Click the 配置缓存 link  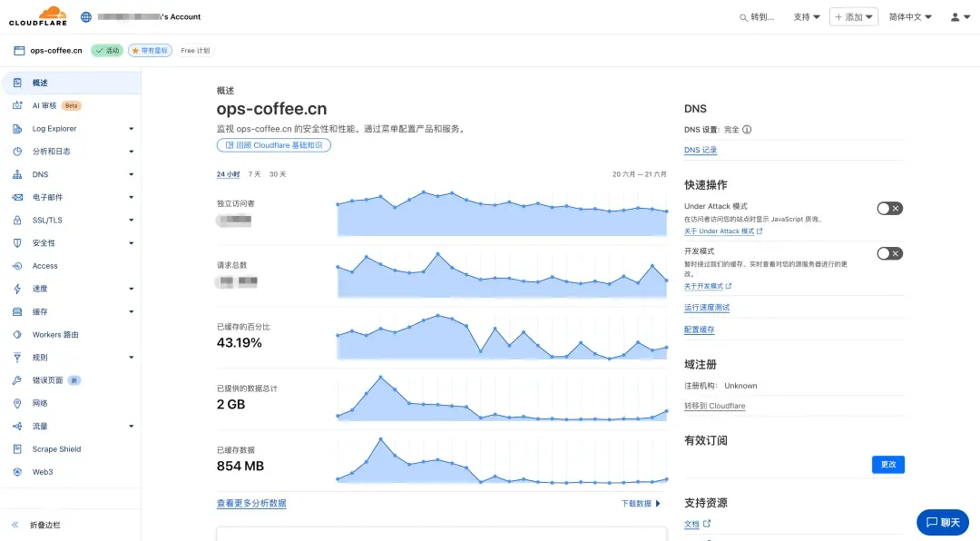point(700,330)
